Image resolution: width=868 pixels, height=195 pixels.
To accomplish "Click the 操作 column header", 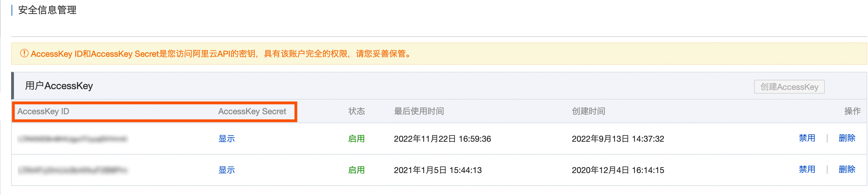I will click(852, 111).
